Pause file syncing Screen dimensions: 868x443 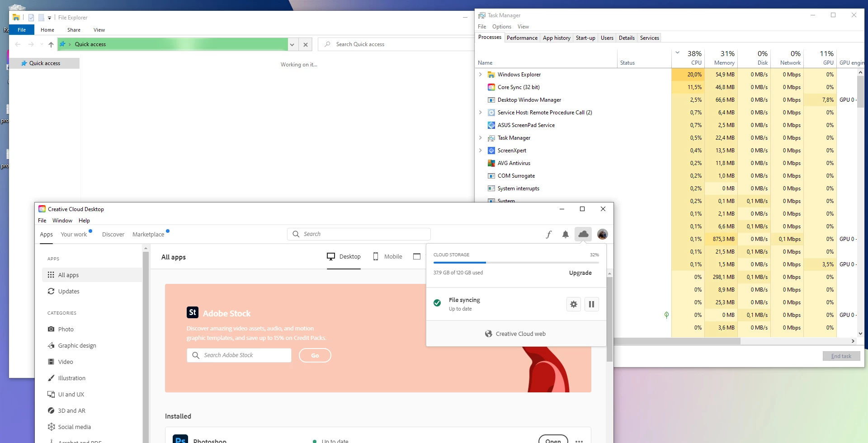[x=591, y=304]
